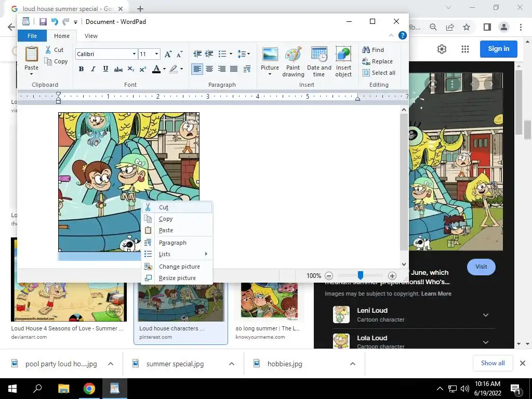
Task: Choose Copy from the context menu
Action: [177, 219]
